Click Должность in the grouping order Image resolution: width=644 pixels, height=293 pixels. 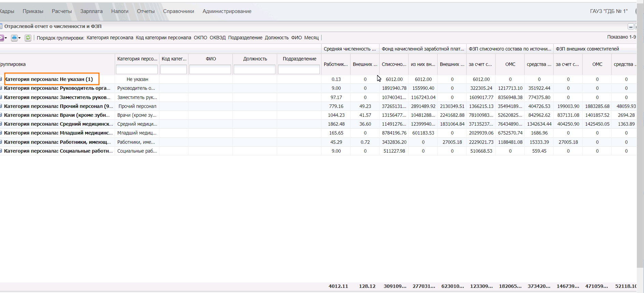pyautogui.click(x=277, y=38)
